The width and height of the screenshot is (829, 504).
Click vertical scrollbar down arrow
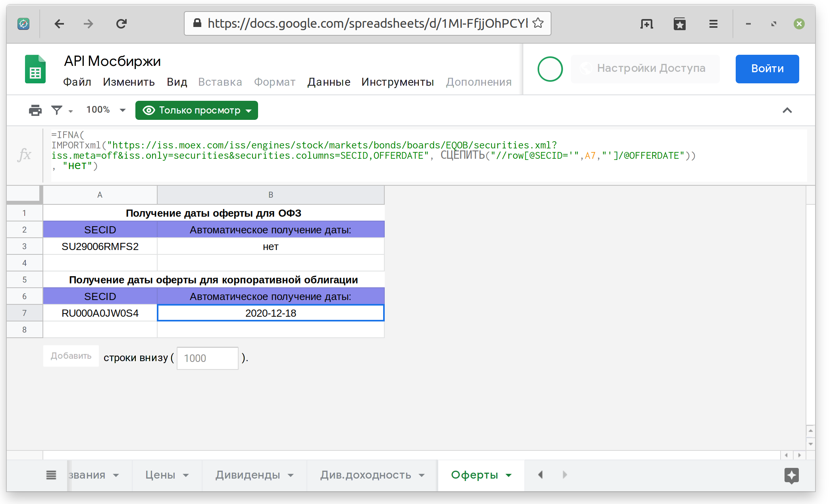click(x=810, y=444)
